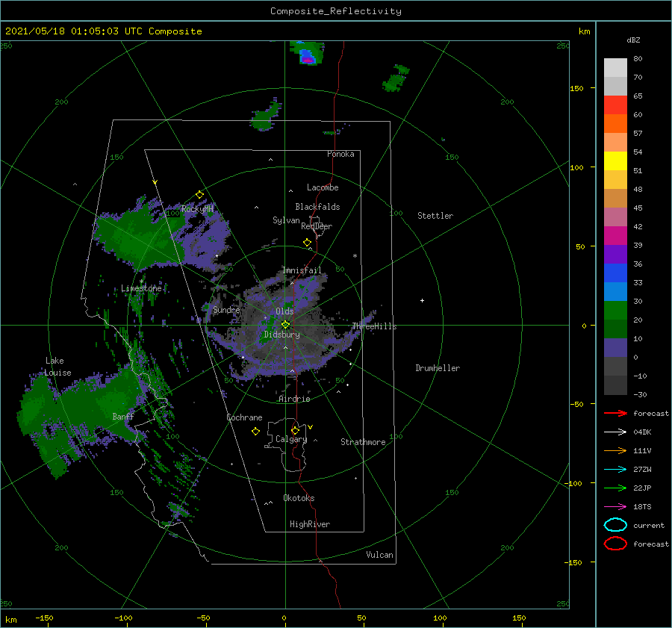Click the magenta 42 dBZ color swatch
Screen dimensions: 672x628
tap(615, 235)
